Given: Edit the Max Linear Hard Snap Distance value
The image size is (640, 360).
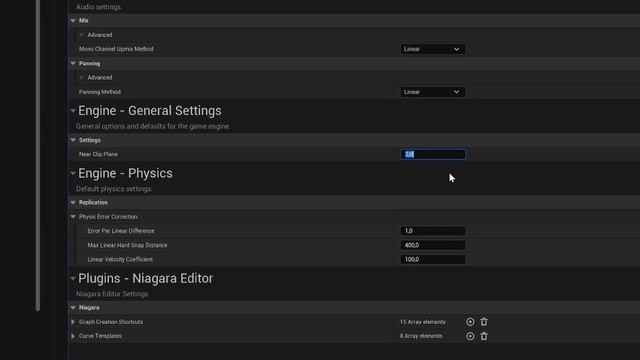Looking at the screenshot, I should pyautogui.click(x=433, y=245).
